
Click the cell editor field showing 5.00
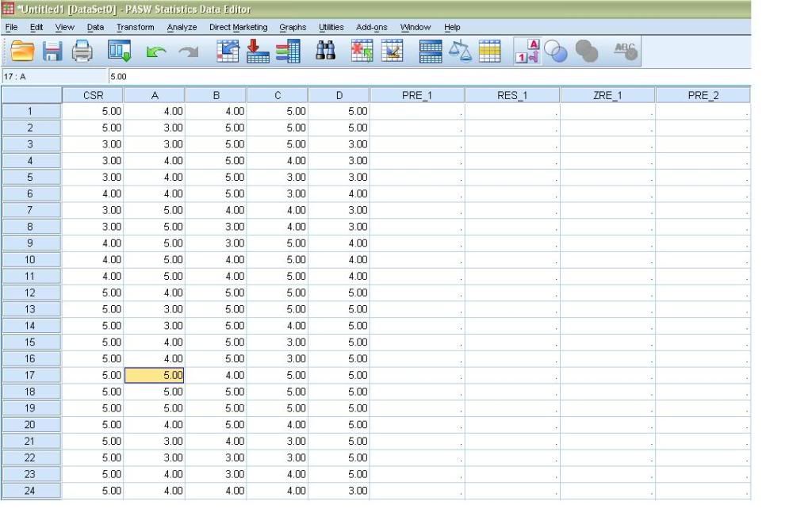pyautogui.click(x=429, y=77)
